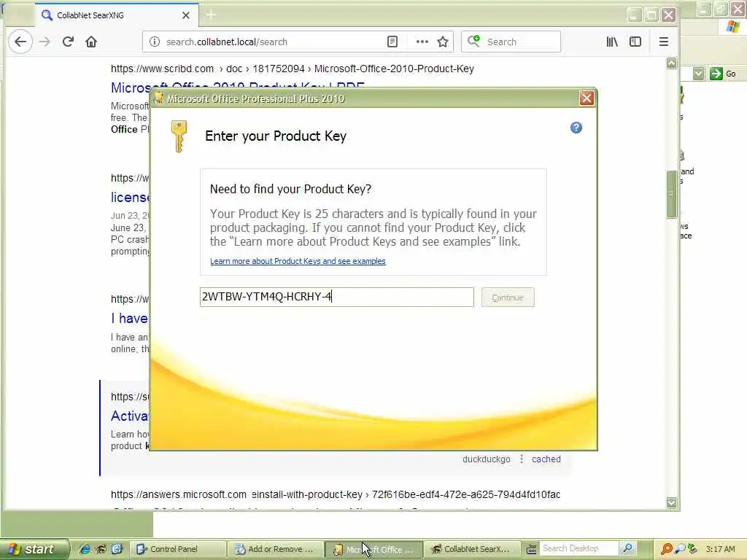Image resolution: width=747 pixels, height=560 pixels.
Task: Click the product key input field
Action: [337, 297]
